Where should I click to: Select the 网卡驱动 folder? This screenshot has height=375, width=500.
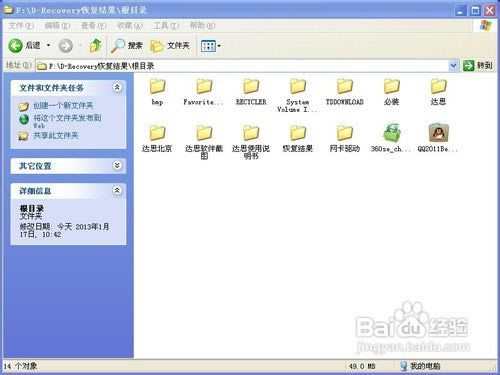(345, 133)
